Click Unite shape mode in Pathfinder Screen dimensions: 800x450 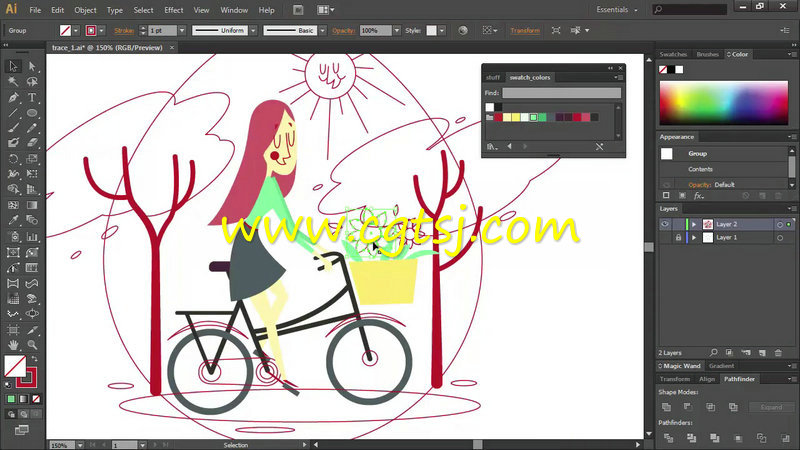[666, 407]
